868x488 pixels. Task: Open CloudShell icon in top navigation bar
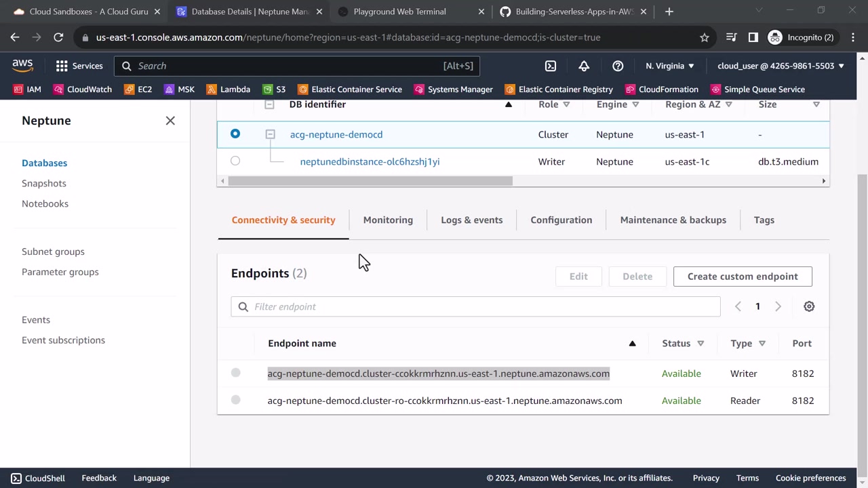551,66
